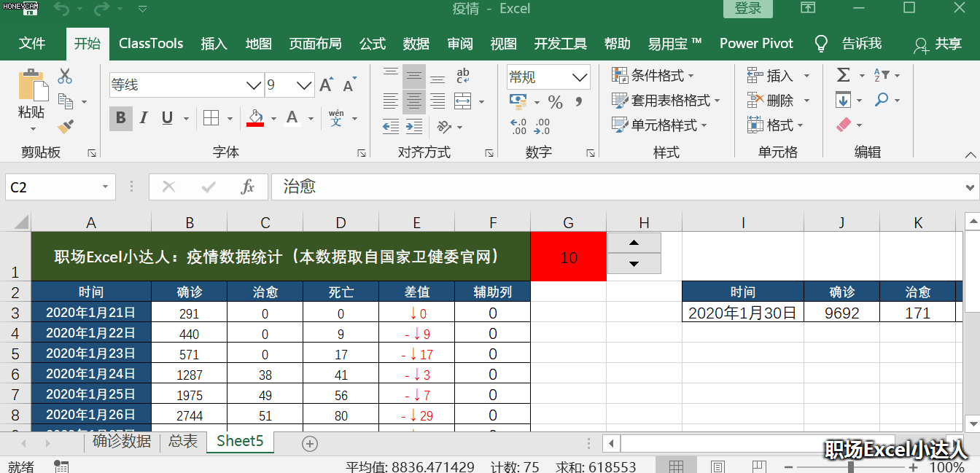Apply comma style format
The width and height of the screenshot is (980, 473).
[x=579, y=102]
